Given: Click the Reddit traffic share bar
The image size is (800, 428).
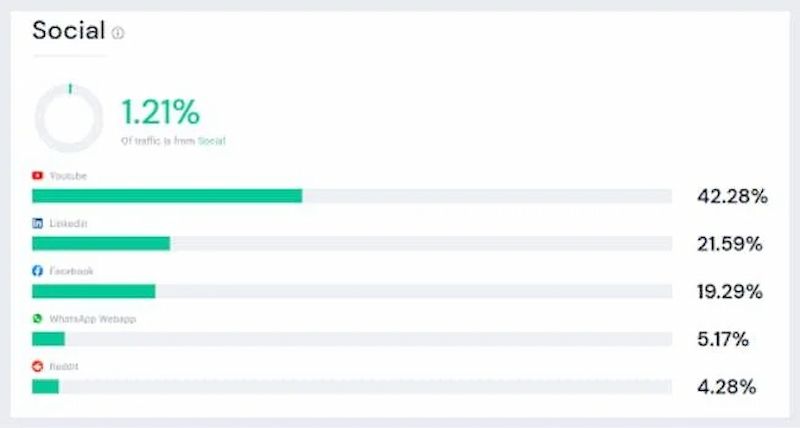Looking at the screenshot, I should (352, 387).
